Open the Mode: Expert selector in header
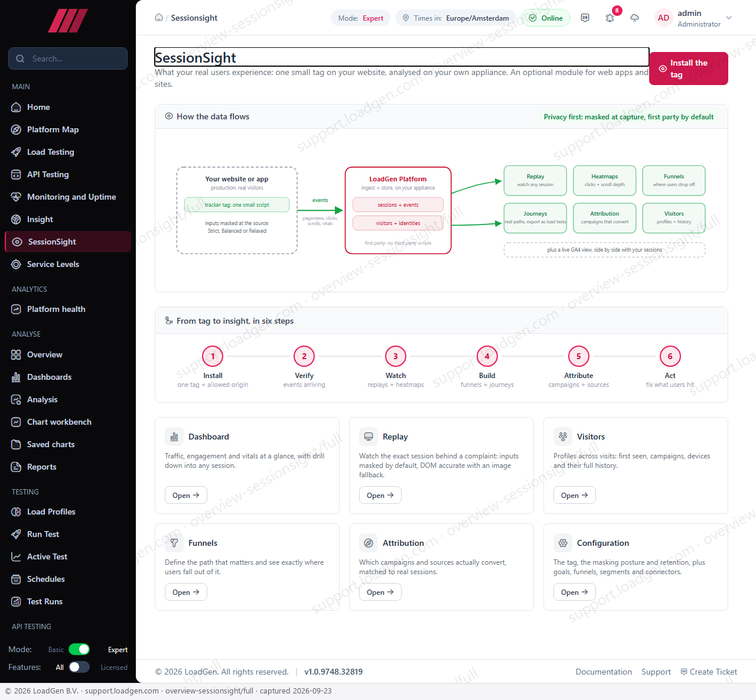The image size is (756, 700). pos(360,18)
